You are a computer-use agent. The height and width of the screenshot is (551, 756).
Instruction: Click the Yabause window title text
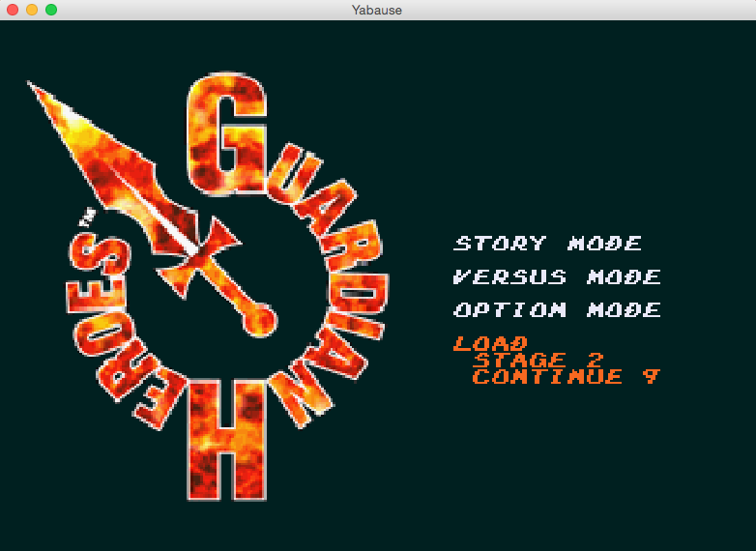[x=377, y=10]
